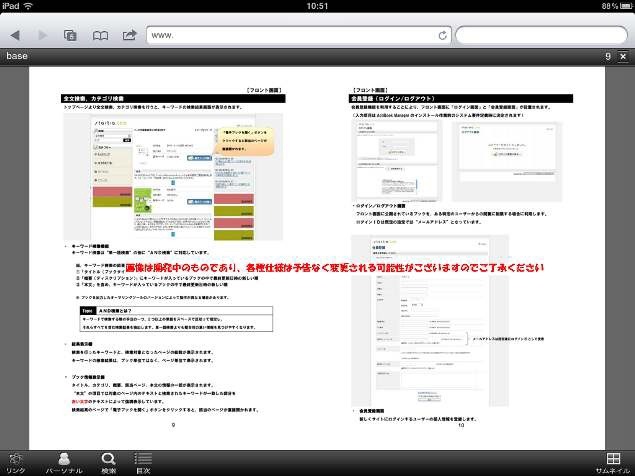Screen dimensions: 635x476
Task: Tap the share arrow icon
Action: coord(129,35)
